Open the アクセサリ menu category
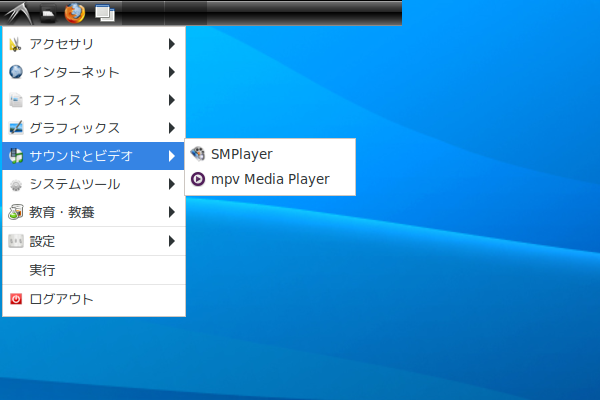The image size is (600, 400). (x=94, y=44)
